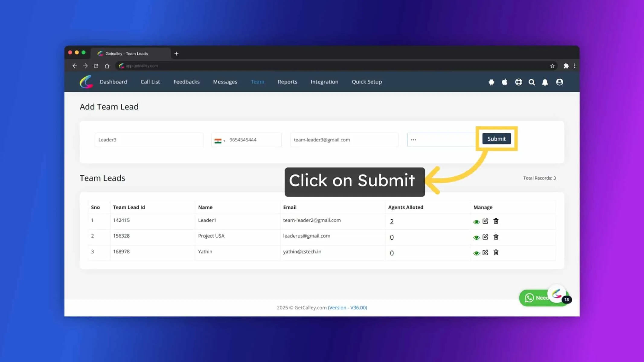View details of Project USA row
The image size is (644, 362).
[476, 238]
